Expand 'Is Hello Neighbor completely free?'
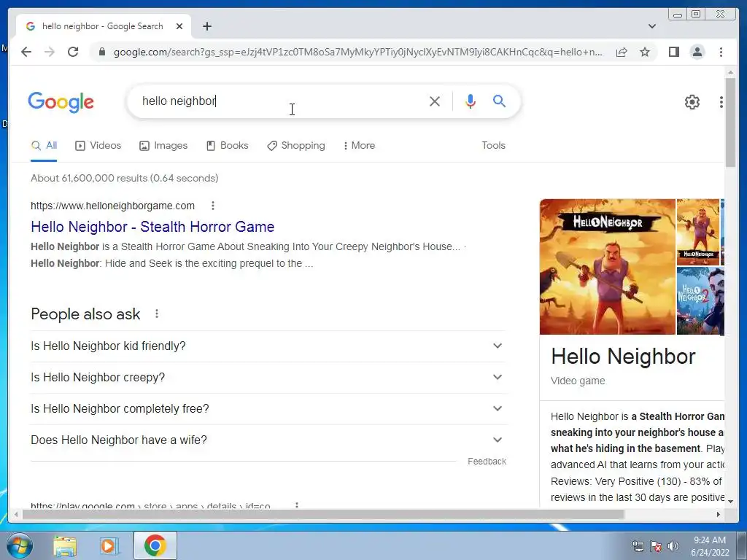 click(267, 409)
